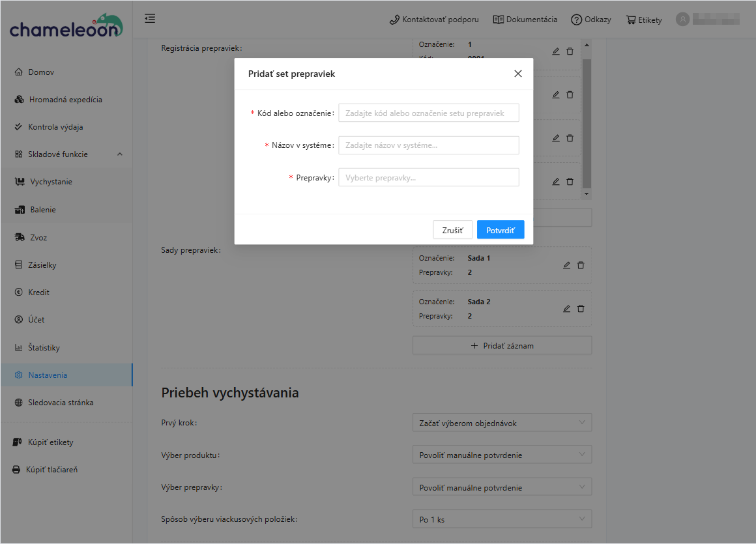Viewport: 756px width, 544px height.
Task: Open the Prepravky selection dropdown
Action: click(428, 177)
